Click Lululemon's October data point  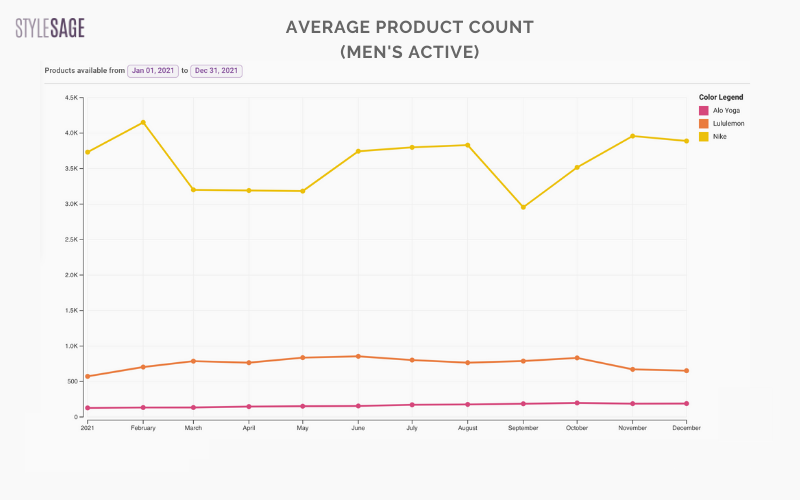click(577, 358)
